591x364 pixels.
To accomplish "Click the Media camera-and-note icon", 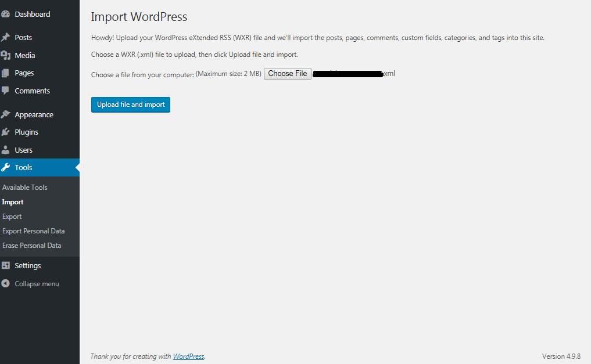I will tap(5, 55).
